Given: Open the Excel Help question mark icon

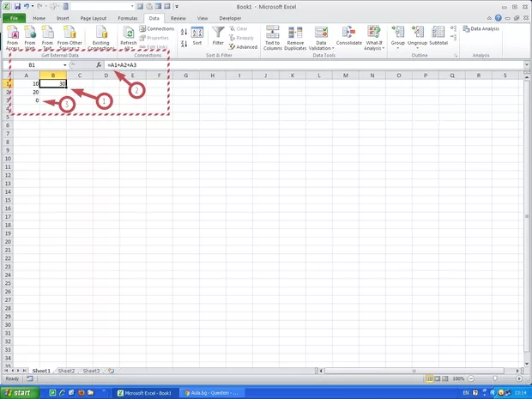Looking at the screenshot, I should [x=498, y=18].
